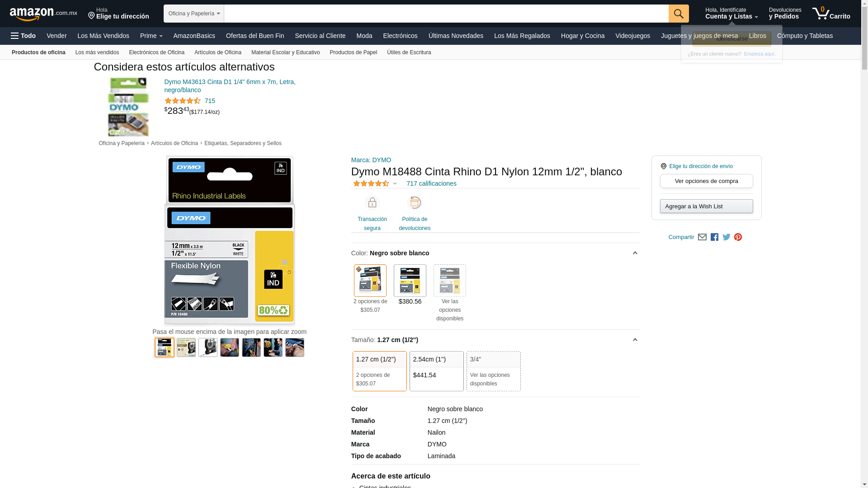Open Ofertas del Buen Fin menu item

[255, 36]
